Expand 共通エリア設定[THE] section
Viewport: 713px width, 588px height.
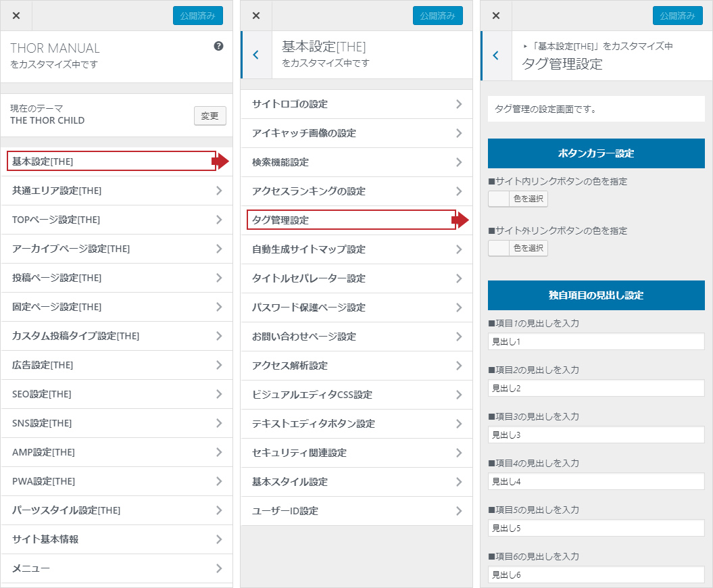point(116,191)
